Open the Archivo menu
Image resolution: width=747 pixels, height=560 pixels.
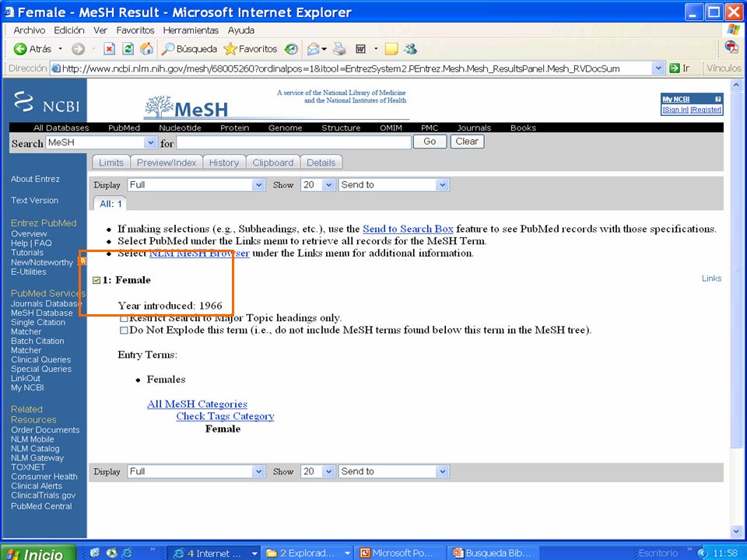(29, 30)
